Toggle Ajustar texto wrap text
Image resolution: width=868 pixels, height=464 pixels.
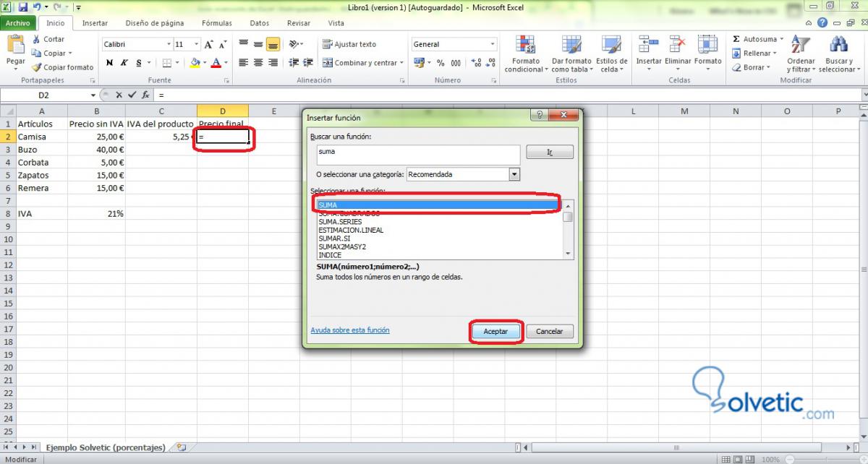click(349, 44)
